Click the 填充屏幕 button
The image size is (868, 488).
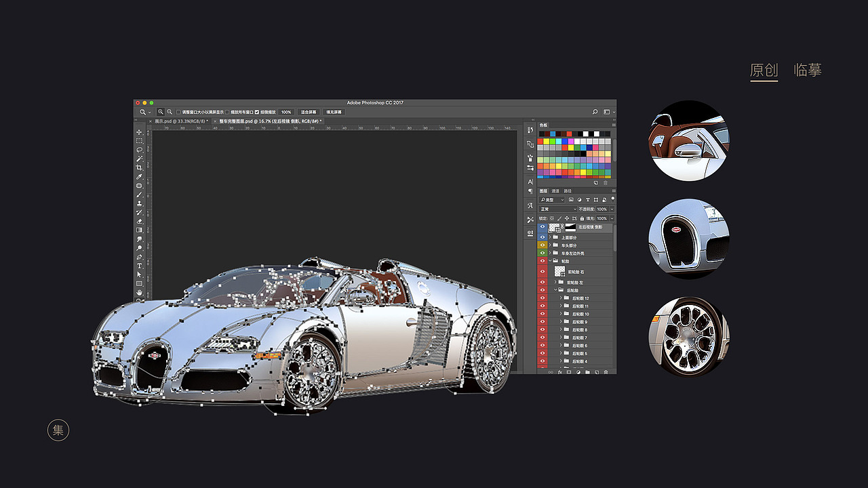pos(334,112)
